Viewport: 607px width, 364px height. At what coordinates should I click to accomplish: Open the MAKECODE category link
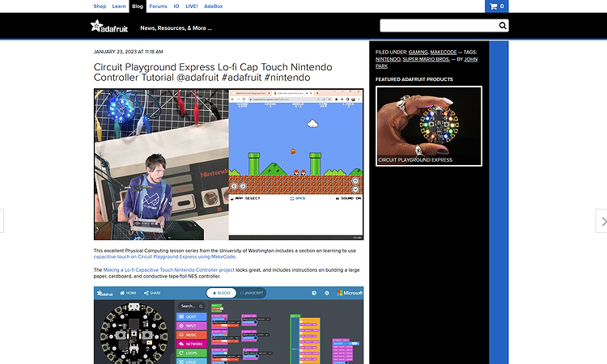coord(444,53)
